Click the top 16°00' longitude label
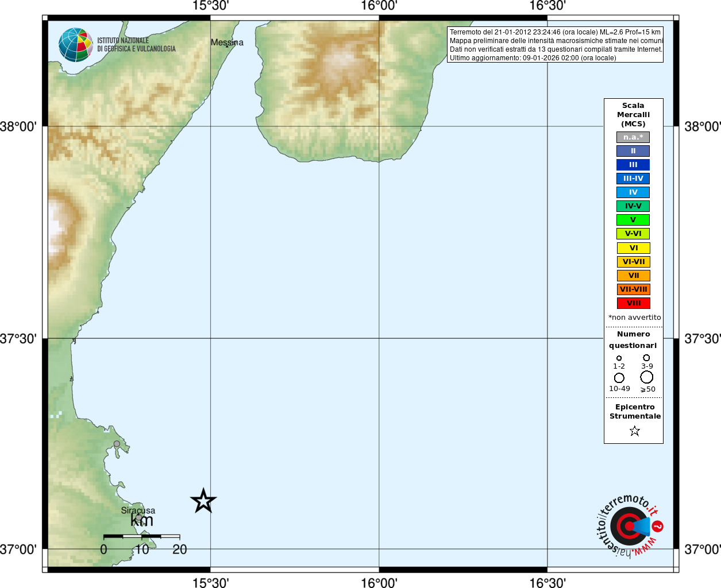The height and width of the screenshot is (588, 721). [x=379, y=6]
